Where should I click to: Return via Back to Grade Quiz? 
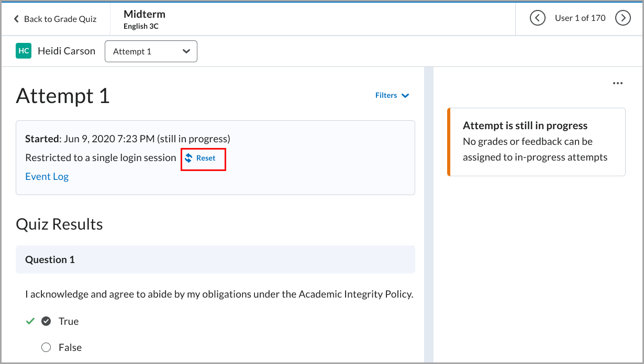tap(60, 18)
